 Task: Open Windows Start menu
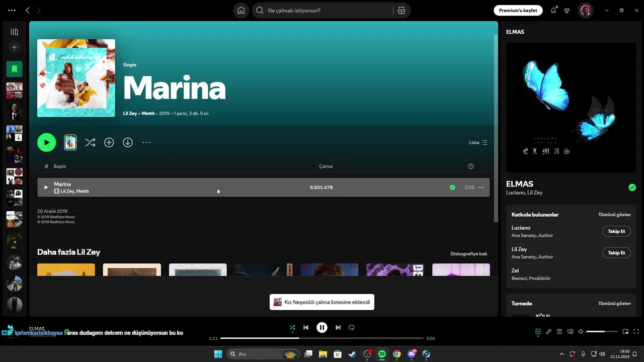click(218, 354)
